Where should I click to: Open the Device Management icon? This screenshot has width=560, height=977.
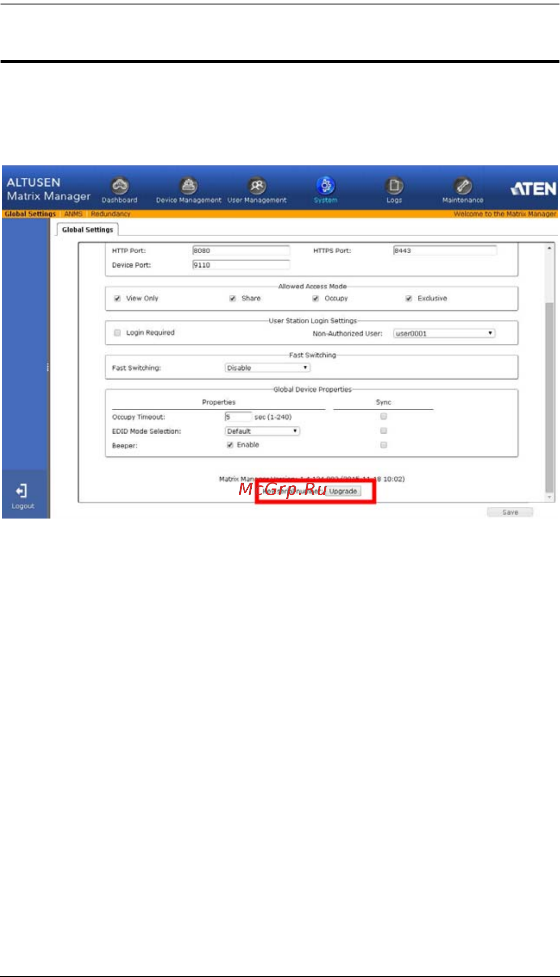click(x=189, y=186)
